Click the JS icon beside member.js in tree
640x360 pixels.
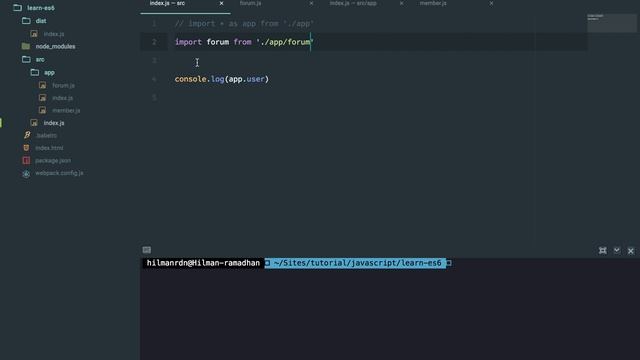(42, 110)
